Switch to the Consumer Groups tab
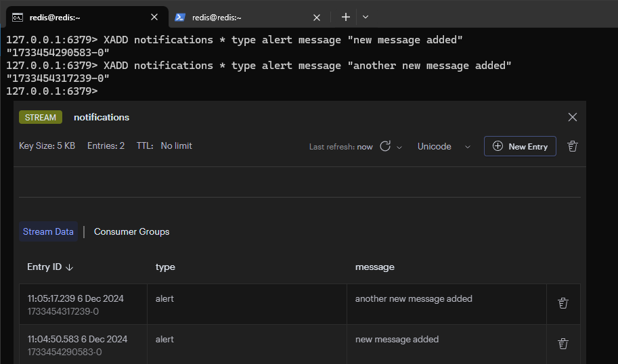Image resolution: width=618 pixels, height=364 pixels. tap(131, 231)
